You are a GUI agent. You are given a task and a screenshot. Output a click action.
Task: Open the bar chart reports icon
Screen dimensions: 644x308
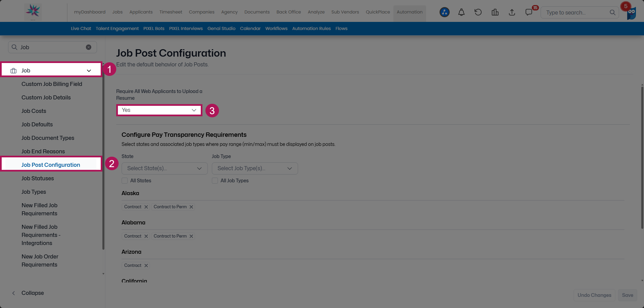pyautogui.click(x=495, y=12)
